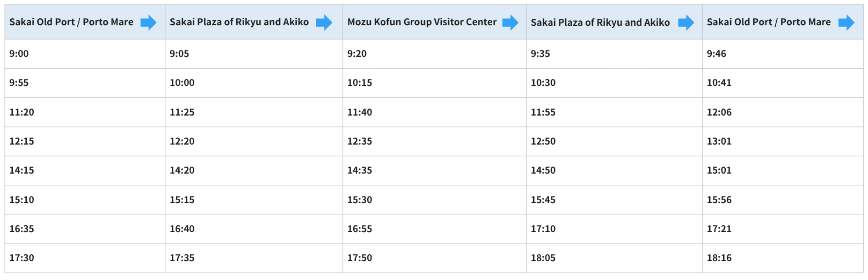
Task: Click the 9:00 departure time cell
Action: click(85, 54)
